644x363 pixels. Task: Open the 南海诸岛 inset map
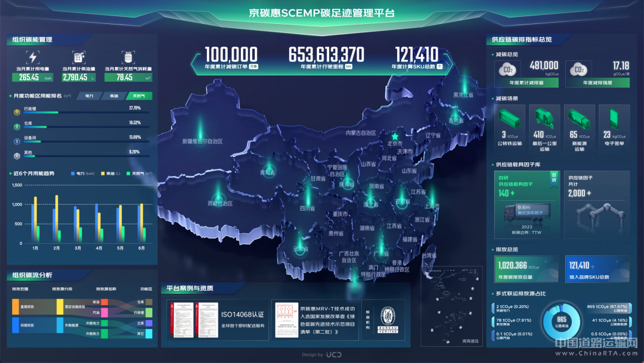tap(451, 306)
